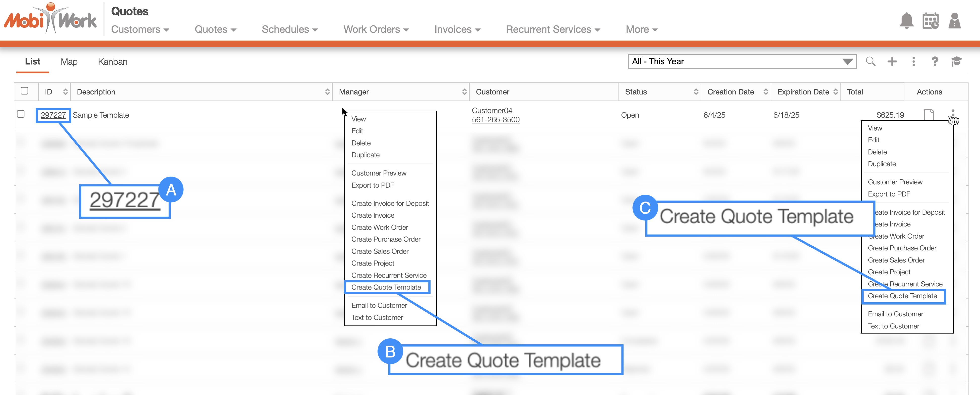Click the document icon in Actions column
The image size is (980, 395).
click(929, 115)
